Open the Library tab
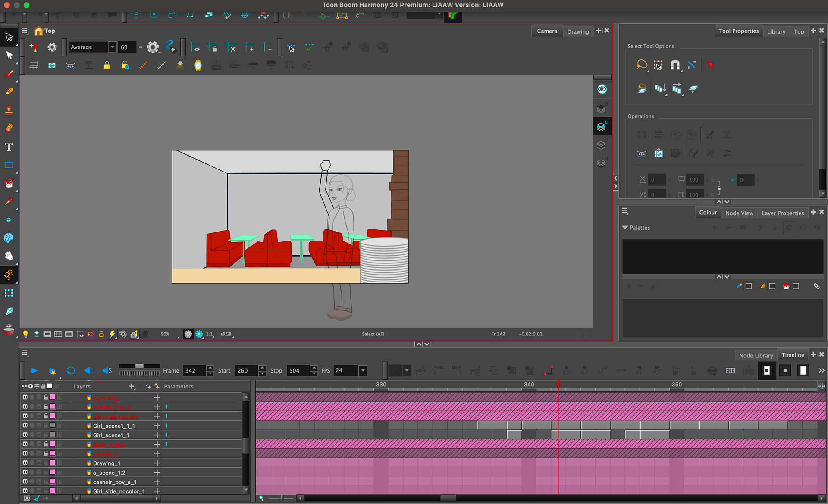 click(x=776, y=31)
